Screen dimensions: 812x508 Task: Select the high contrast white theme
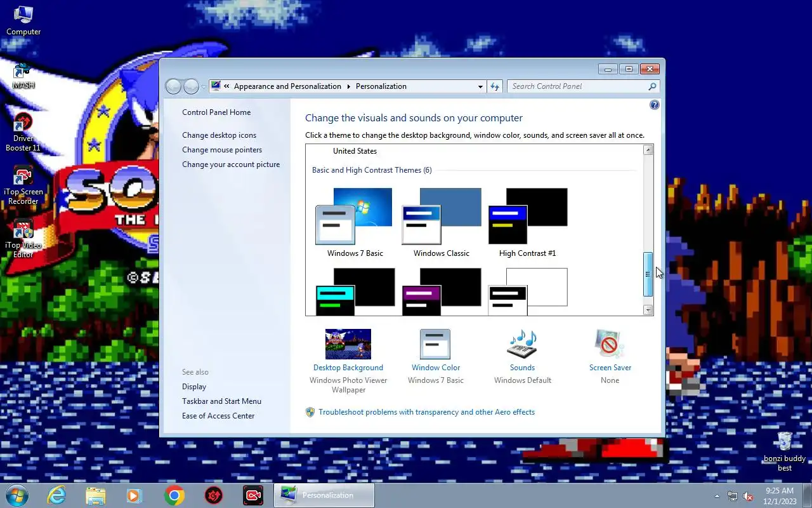(527, 291)
